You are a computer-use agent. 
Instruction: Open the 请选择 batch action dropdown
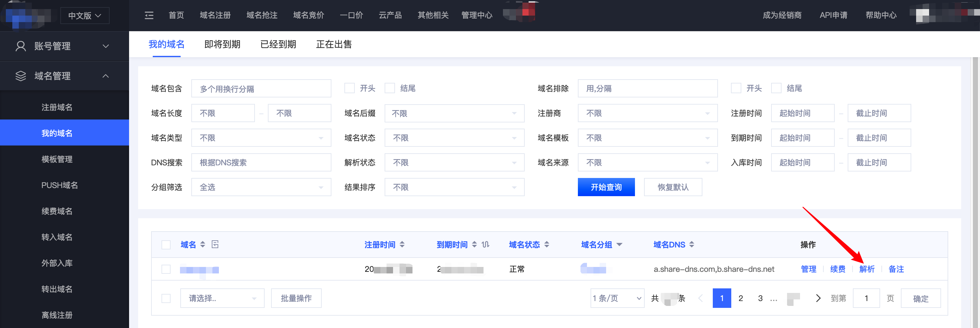click(x=222, y=298)
